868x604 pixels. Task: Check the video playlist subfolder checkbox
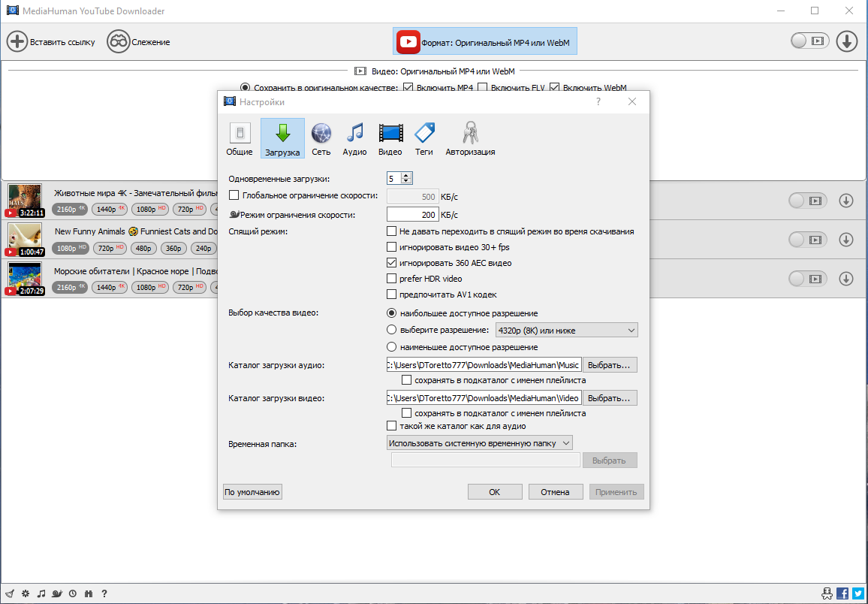point(406,413)
